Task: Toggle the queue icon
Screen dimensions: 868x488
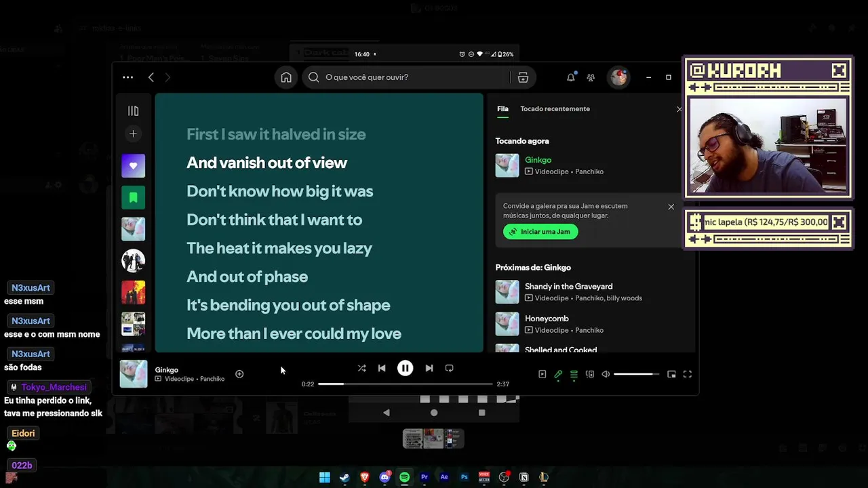Action: point(574,374)
